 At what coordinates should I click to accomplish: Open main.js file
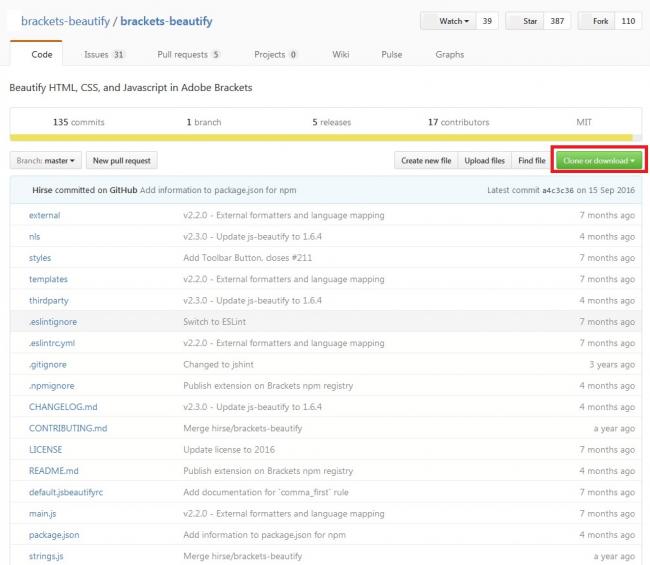(42, 514)
